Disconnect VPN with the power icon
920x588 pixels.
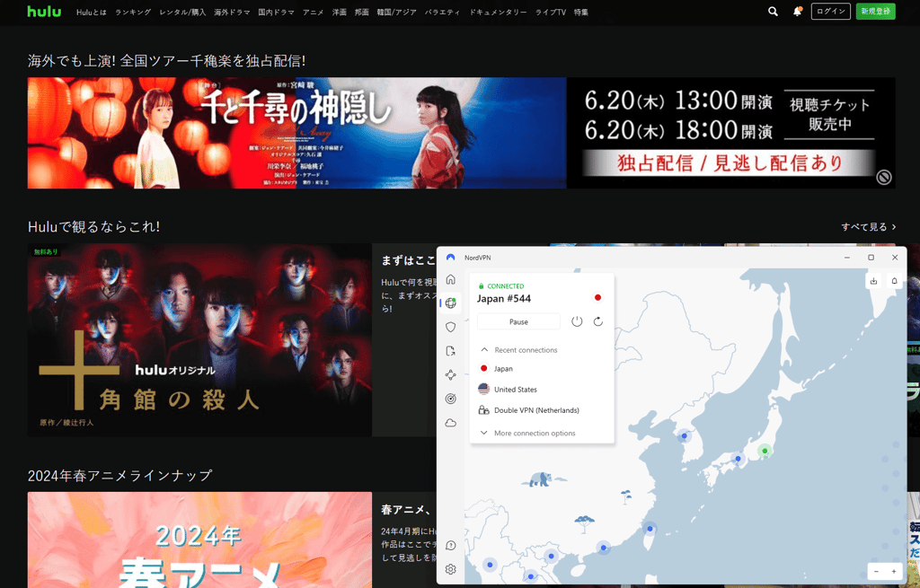pos(577,321)
